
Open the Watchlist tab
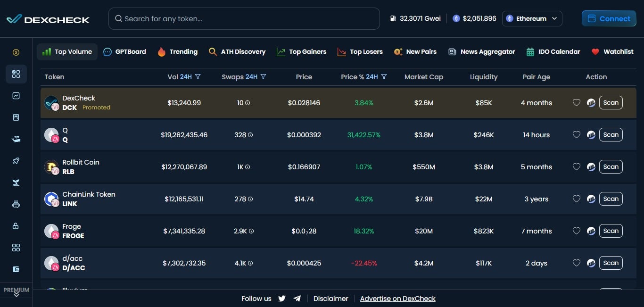tap(612, 52)
